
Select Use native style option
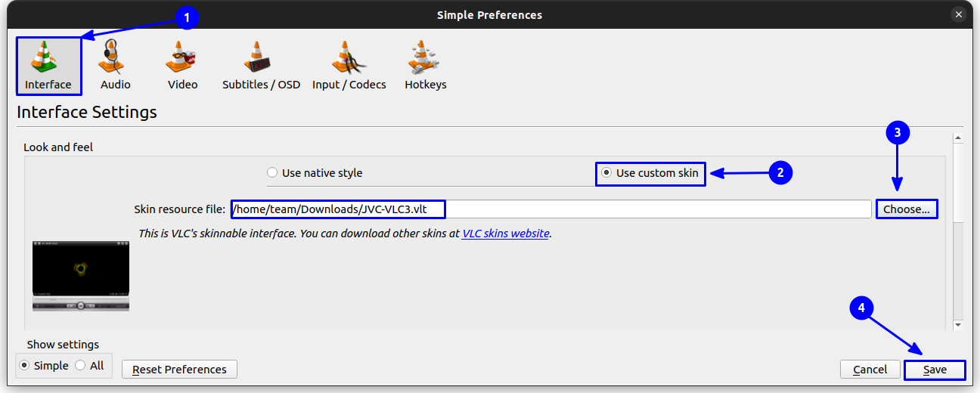point(273,173)
